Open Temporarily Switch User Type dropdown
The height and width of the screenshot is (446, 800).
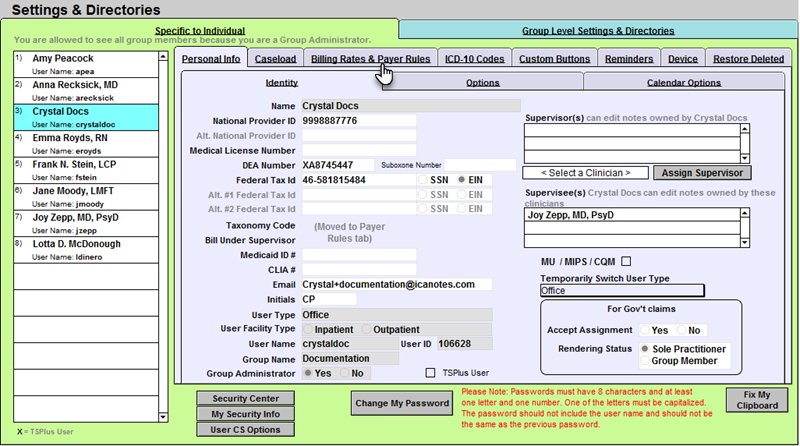pyautogui.click(x=621, y=291)
